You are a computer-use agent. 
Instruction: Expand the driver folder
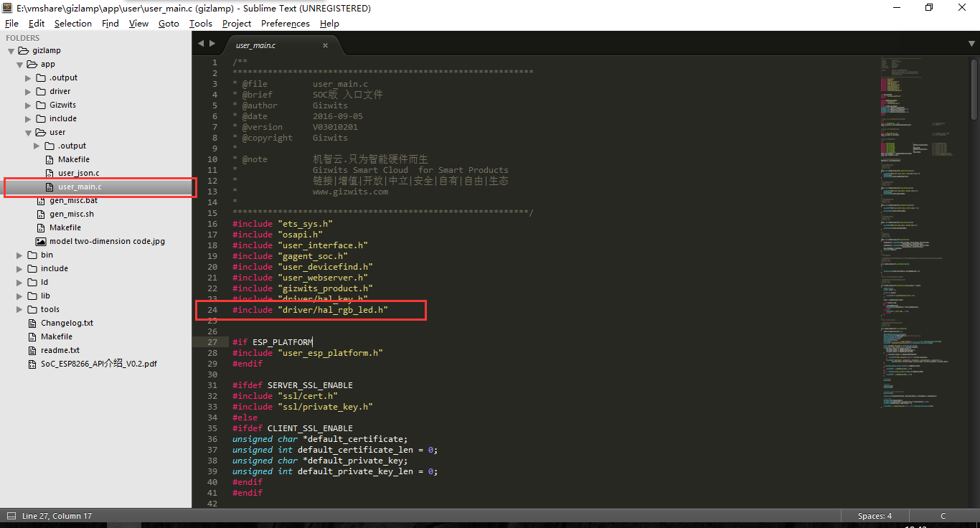[x=29, y=92]
